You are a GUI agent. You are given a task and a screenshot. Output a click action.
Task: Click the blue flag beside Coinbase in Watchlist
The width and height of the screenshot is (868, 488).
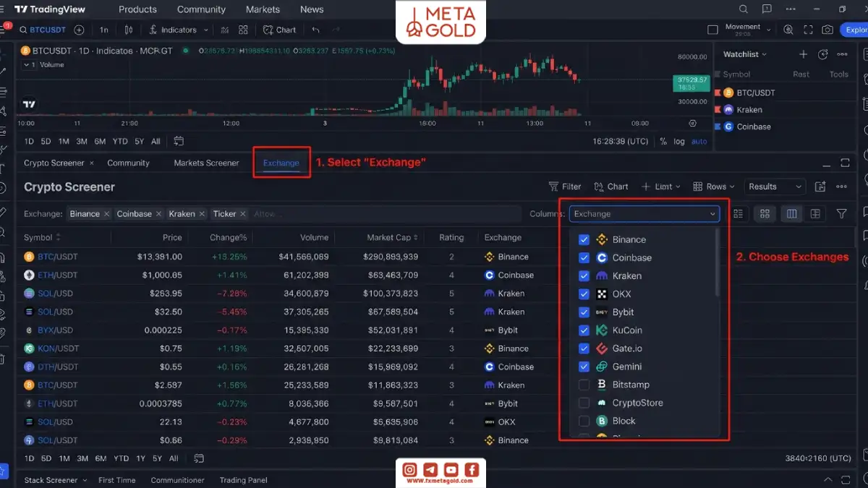718,127
